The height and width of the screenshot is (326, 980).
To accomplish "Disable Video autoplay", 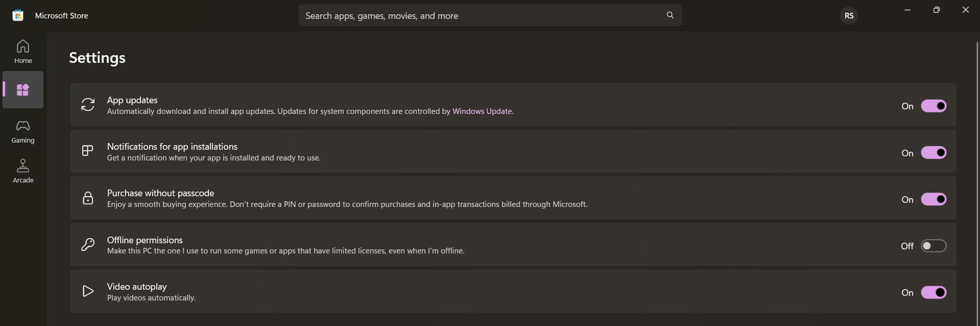I will pyautogui.click(x=934, y=292).
